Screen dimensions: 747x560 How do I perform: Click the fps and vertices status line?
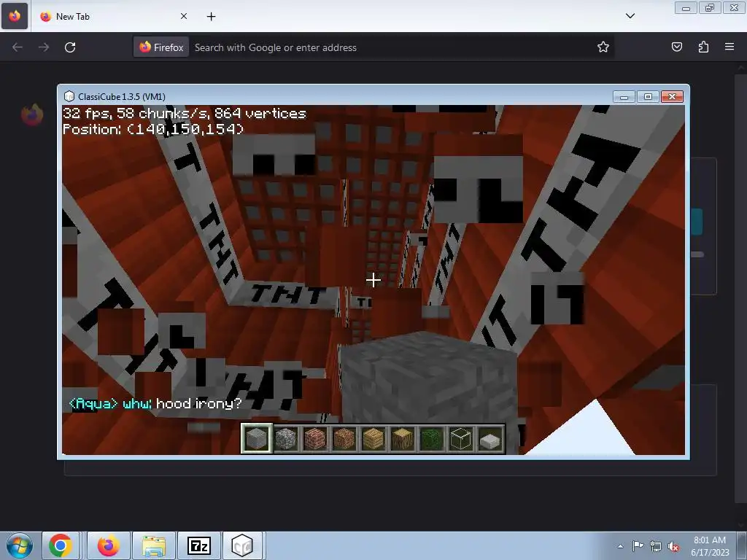[x=185, y=113]
